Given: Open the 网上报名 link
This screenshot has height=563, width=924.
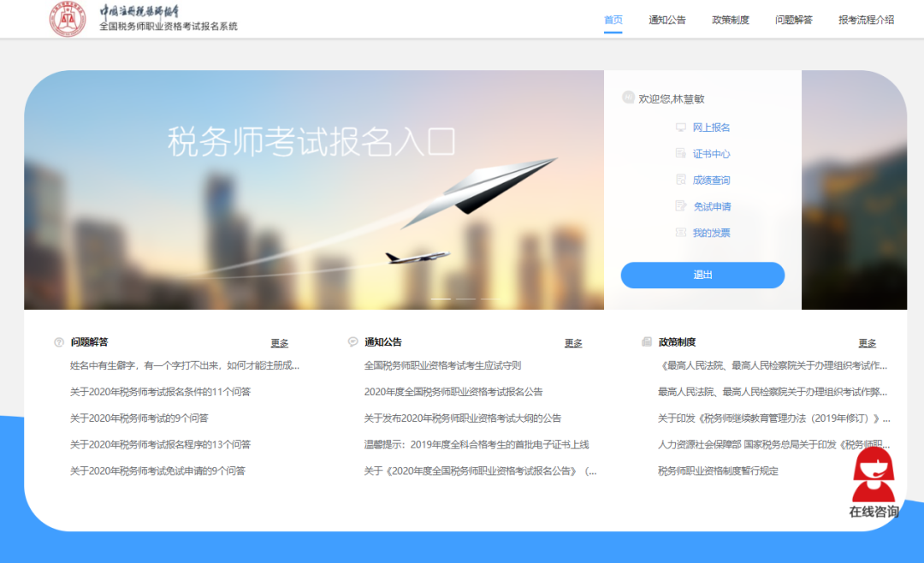Looking at the screenshot, I should pyautogui.click(x=711, y=127).
